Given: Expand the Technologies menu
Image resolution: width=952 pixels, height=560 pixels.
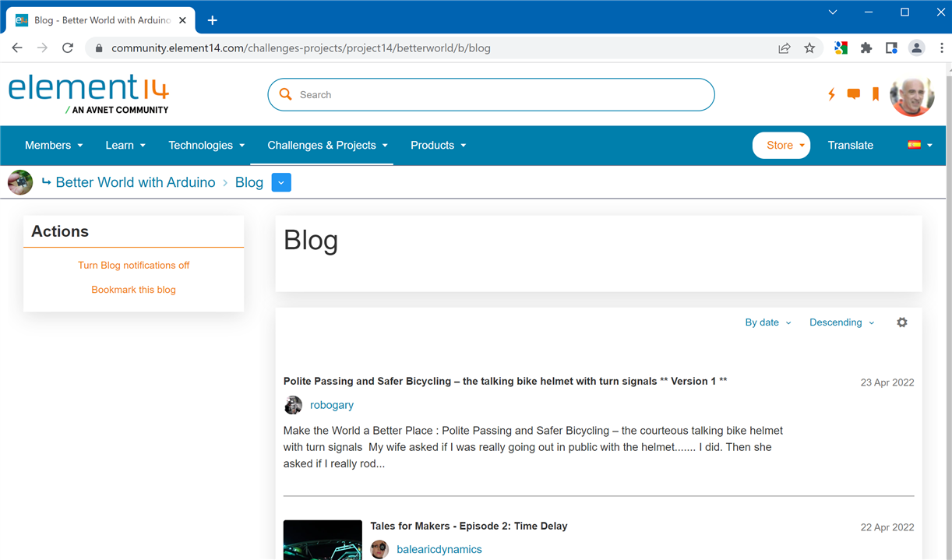Looking at the screenshot, I should pos(206,146).
